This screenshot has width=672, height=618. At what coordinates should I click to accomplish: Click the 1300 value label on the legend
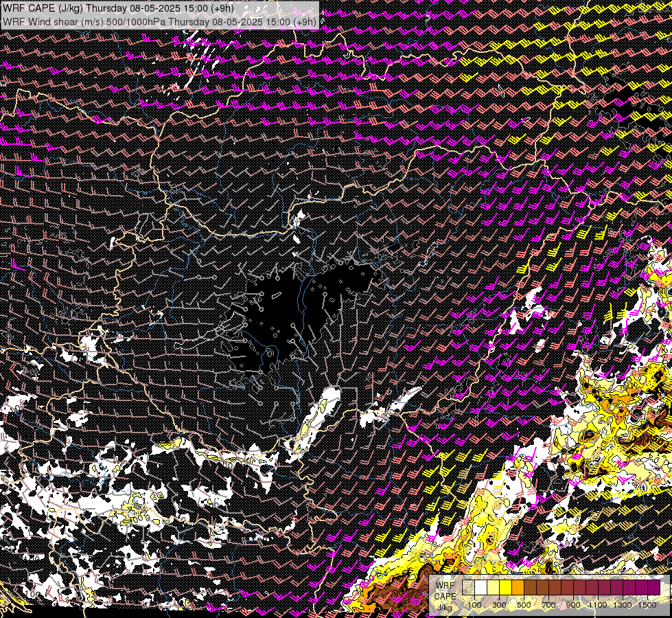click(623, 605)
